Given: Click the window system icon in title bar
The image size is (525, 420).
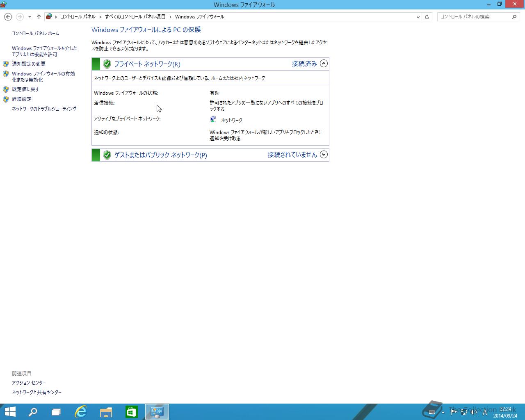Looking at the screenshot, I should pyautogui.click(x=3, y=5).
